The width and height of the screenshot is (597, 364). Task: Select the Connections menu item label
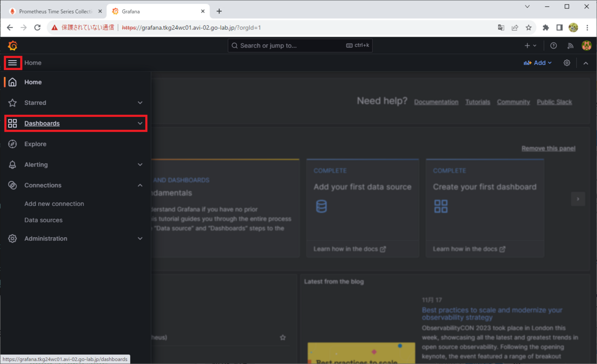43,185
